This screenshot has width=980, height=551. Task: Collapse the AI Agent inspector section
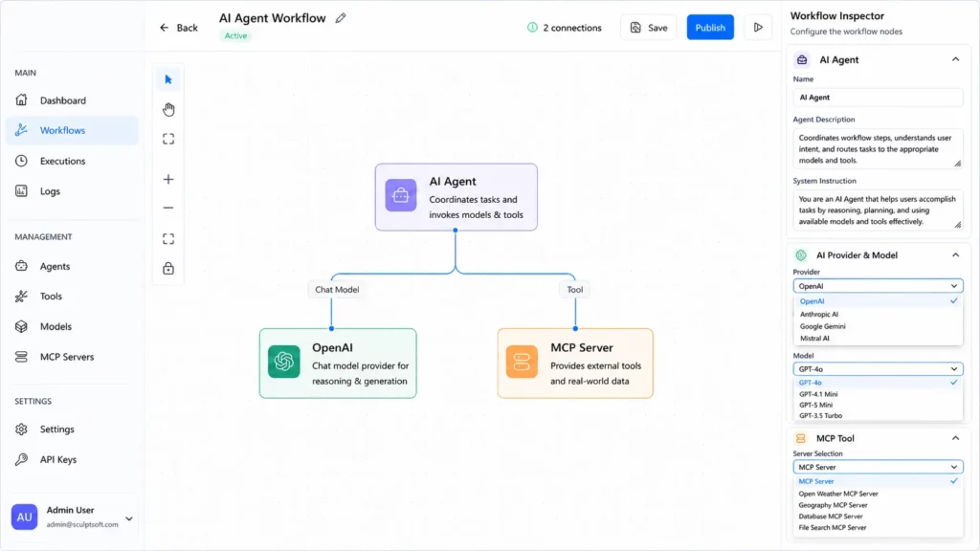[x=956, y=59]
